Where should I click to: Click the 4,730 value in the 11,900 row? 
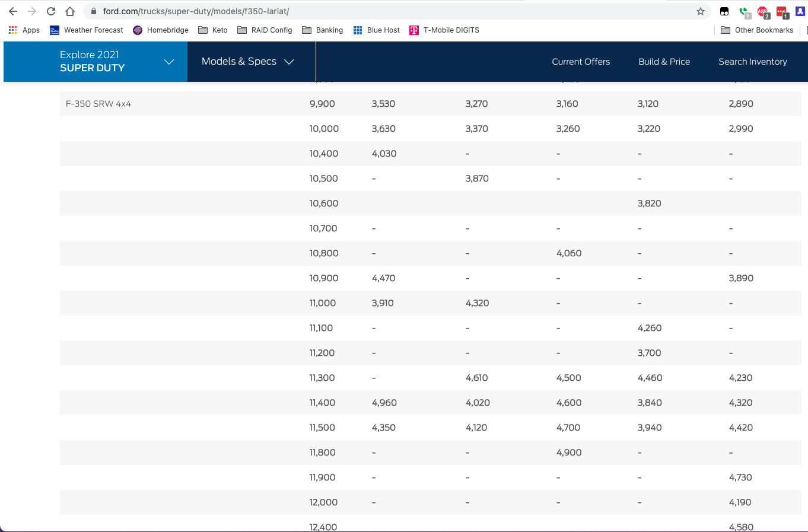(740, 477)
